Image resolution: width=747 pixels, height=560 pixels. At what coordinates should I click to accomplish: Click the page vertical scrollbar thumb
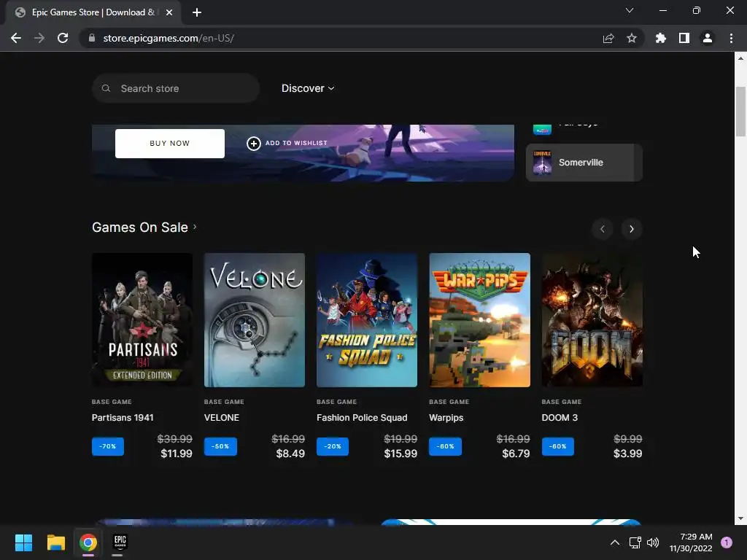pos(740,112)
